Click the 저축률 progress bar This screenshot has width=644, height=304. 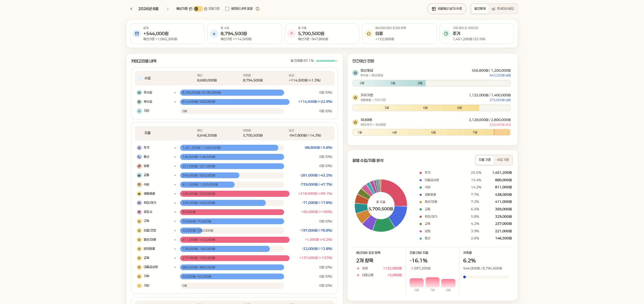coord(486,277)
